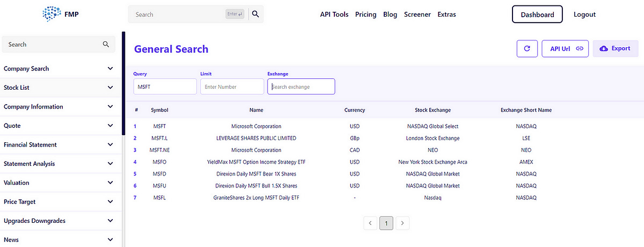The image size is (644, 247).
Task: Click the MSFL symbol cell
Action: [x=159, y=198]
